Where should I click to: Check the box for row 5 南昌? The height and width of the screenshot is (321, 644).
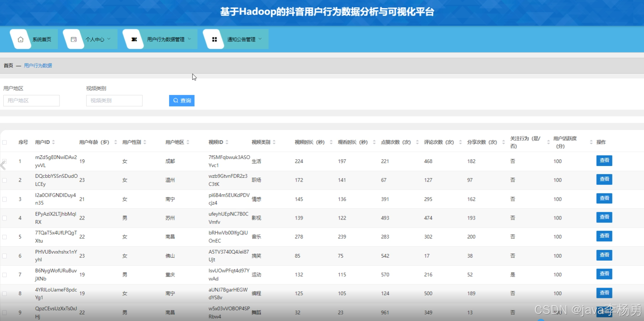click(4, 237)
